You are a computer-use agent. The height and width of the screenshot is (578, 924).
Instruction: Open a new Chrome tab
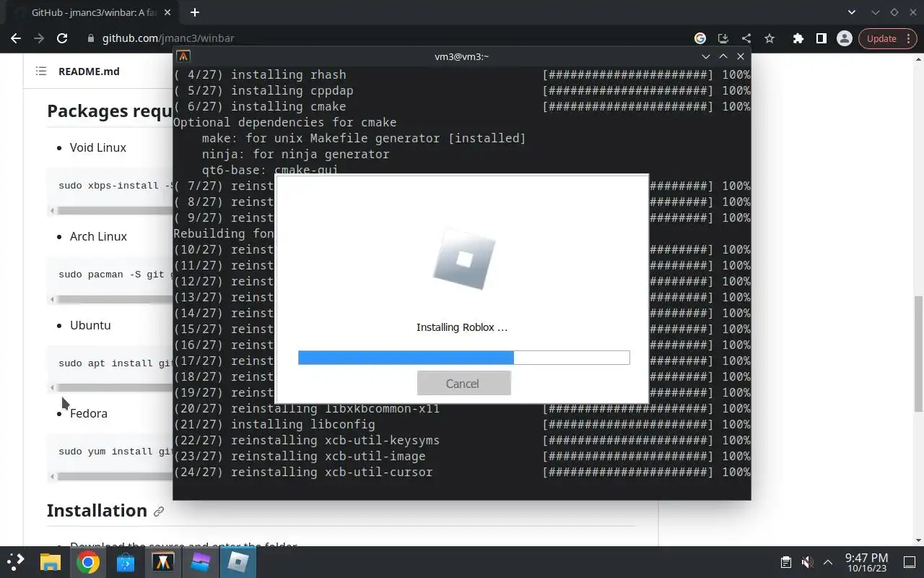194,12
